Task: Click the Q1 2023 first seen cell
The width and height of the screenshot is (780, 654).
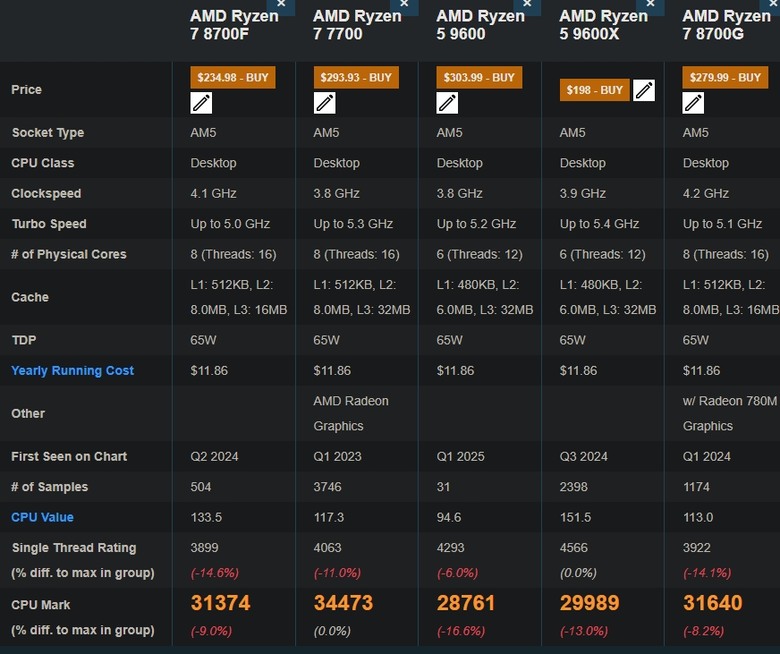Action: [337, 457]
